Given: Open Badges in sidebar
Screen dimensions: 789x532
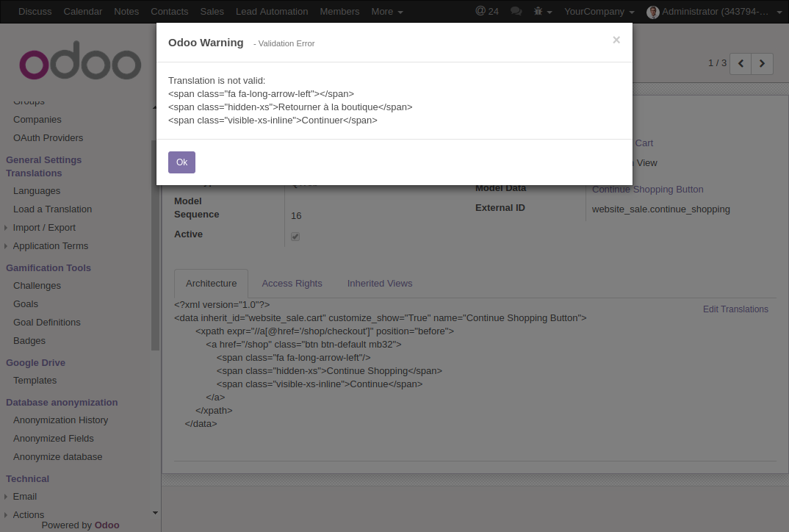Looking at the screenshot, I should (x=29, y=341).
